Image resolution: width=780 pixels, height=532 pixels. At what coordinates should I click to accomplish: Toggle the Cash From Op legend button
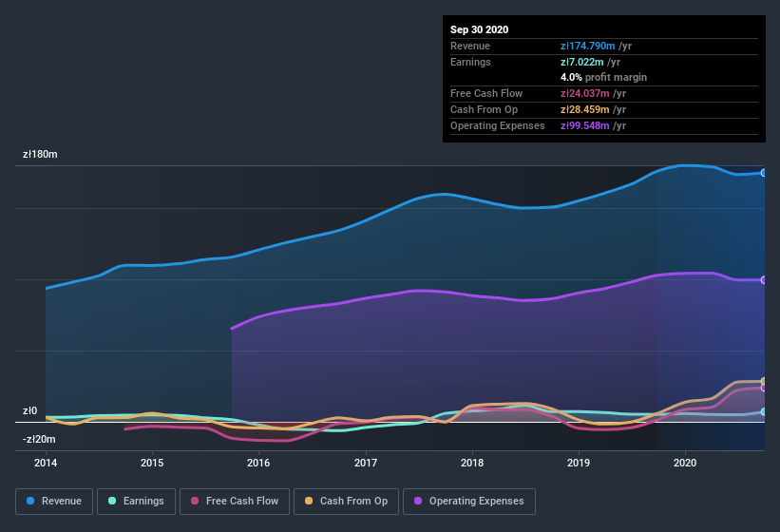pyautogui.click(x=346, y=502)
